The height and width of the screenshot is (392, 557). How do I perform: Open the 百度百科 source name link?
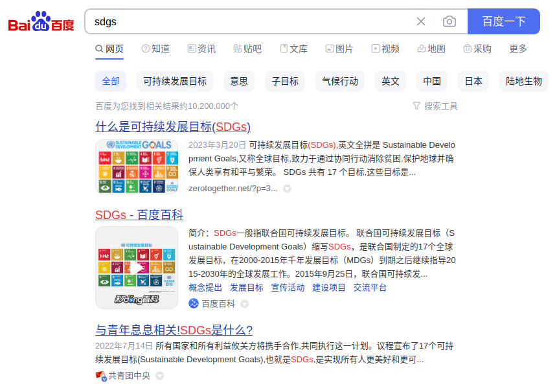coord(218,304)
